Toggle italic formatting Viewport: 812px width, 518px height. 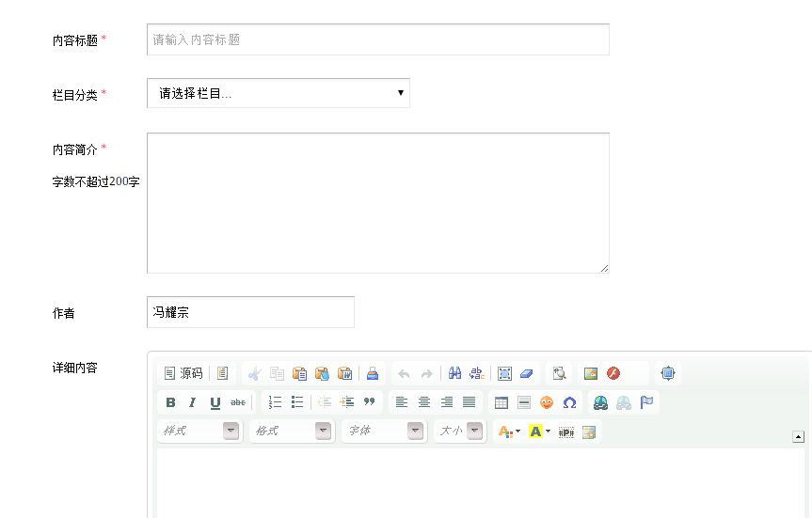193,402
